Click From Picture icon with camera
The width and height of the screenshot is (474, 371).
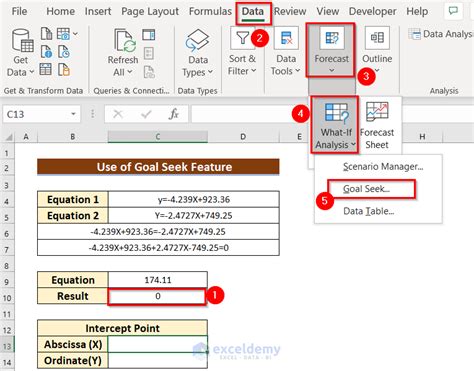(63, 34)
